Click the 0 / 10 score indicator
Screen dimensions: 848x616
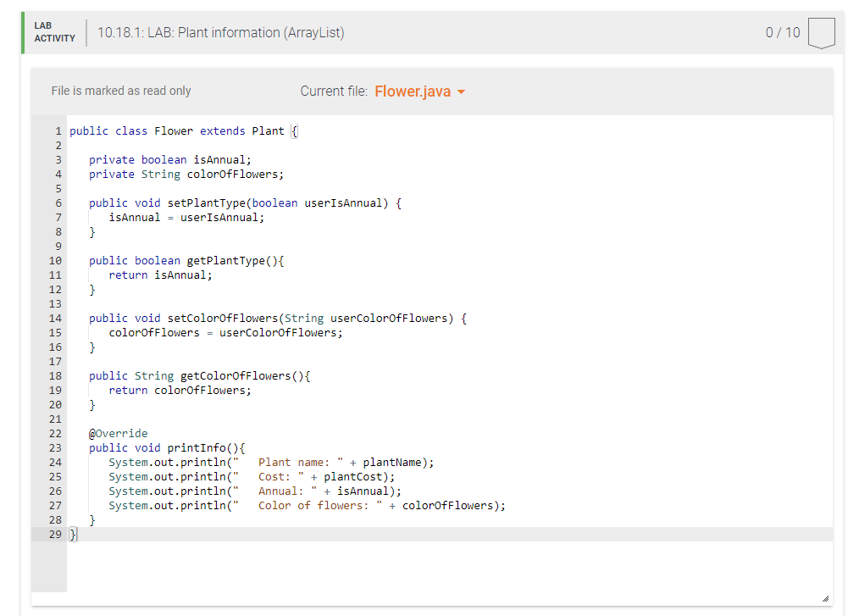[x=784, y=32]
